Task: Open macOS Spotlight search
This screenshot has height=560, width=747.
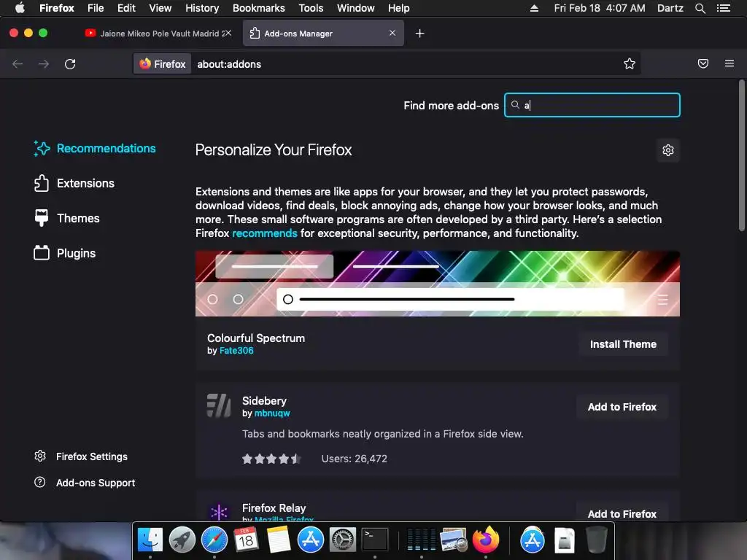Action: pyautogui.click(x=700, y=8)
